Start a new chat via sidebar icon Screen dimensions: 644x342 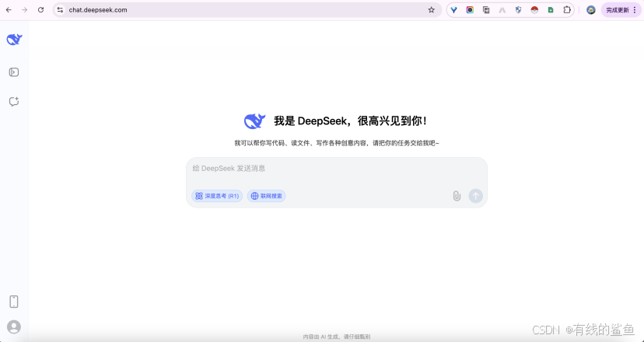(14, 101)
